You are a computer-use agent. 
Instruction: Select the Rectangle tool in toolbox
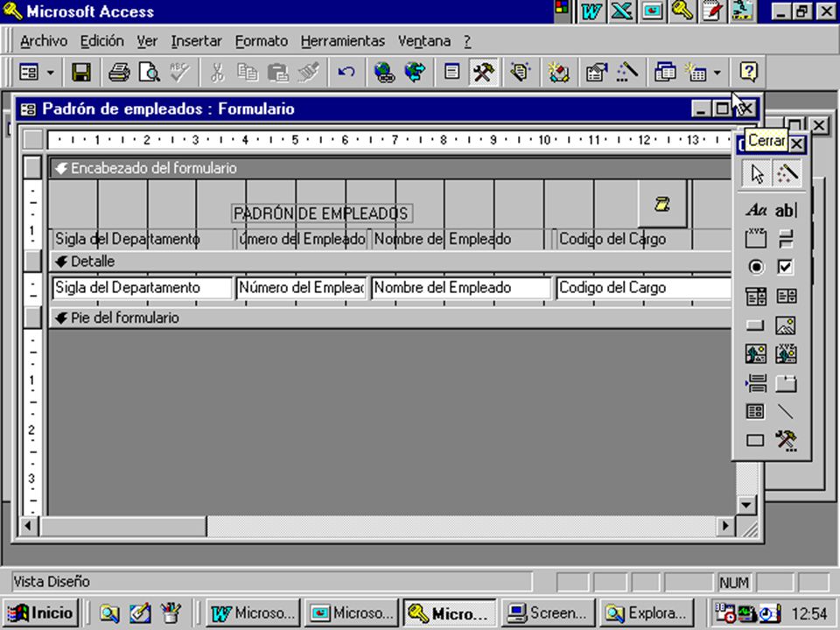756,440
